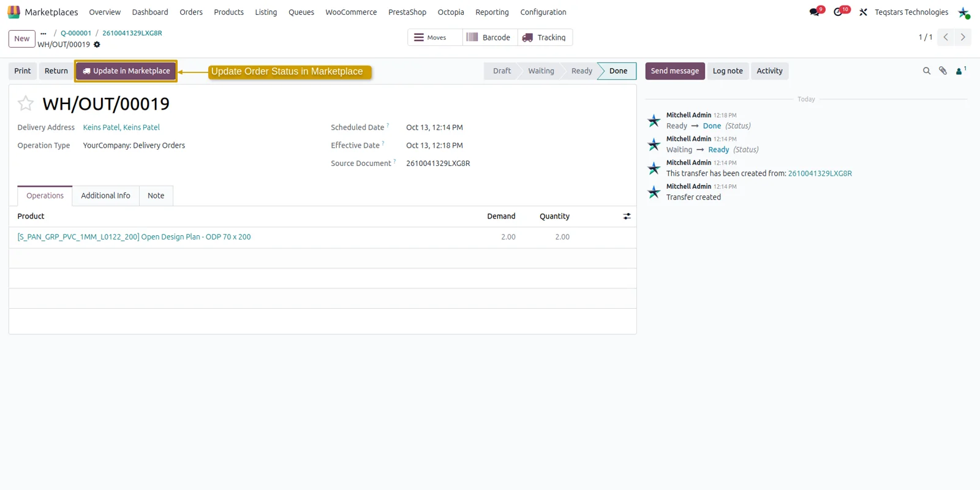980x490 pixels.
Task: Go to next record arrow
Action: (x=963, y=37)
